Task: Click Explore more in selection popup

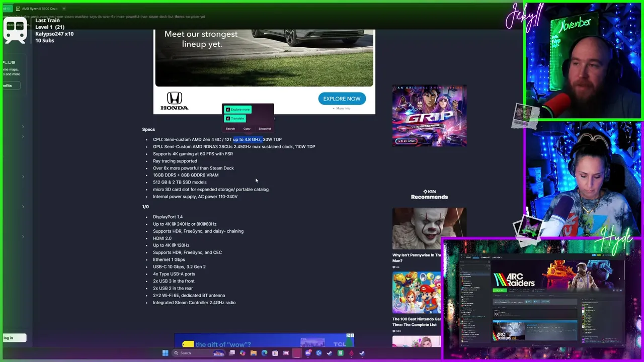Action: (x=237, y=110)
